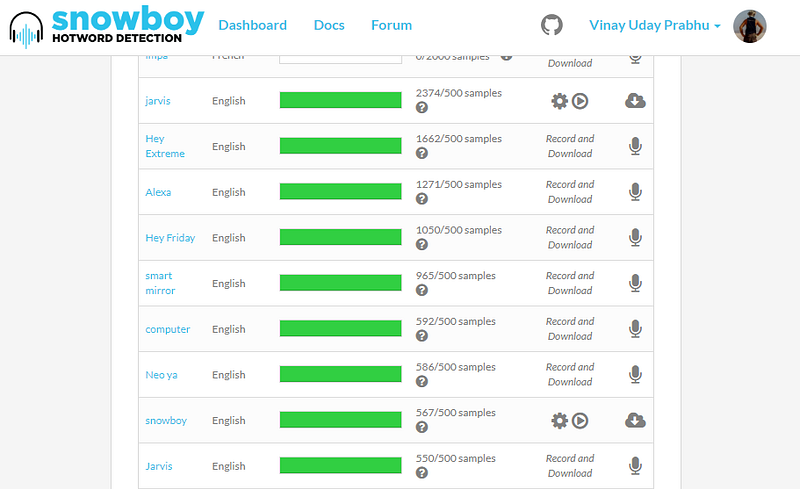
Task: Click the English label in Hey Friday row
Action: pos(229,238)
